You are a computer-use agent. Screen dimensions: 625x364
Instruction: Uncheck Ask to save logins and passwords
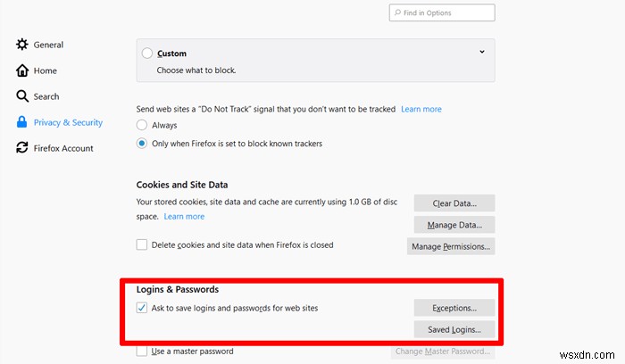[x=142, y=308]
